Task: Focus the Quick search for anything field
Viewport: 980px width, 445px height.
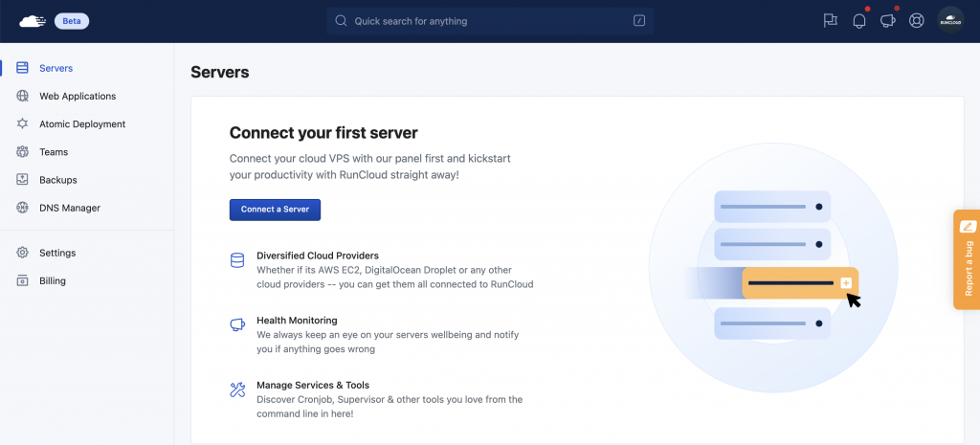Action: [x=490, y=21]
